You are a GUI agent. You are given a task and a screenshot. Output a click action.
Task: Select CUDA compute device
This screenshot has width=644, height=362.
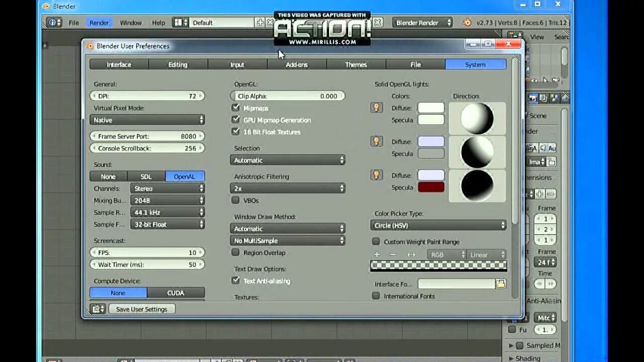pos(176,293)
